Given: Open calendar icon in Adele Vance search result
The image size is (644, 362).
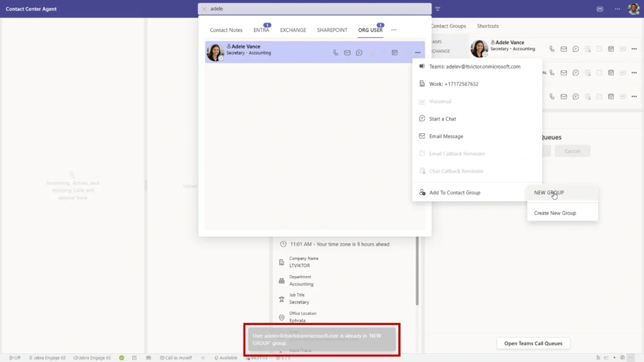Looking at the screenshot, I should click(395, 53).
